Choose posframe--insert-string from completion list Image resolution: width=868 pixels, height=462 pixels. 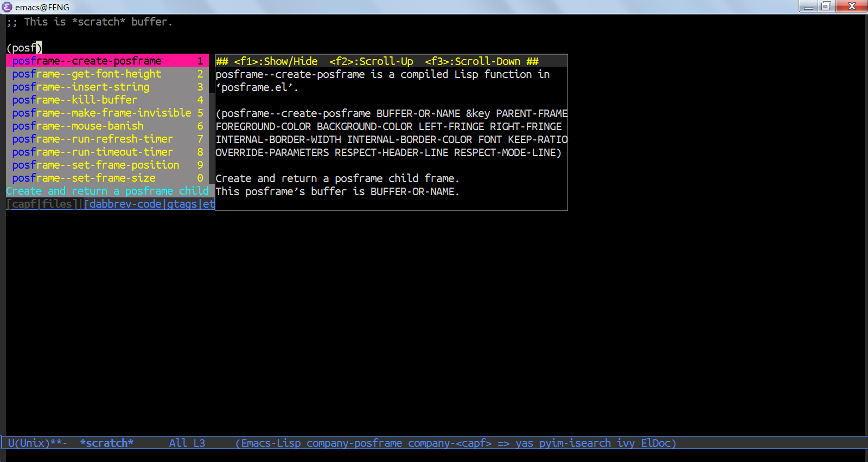click(x=107, y=87)
